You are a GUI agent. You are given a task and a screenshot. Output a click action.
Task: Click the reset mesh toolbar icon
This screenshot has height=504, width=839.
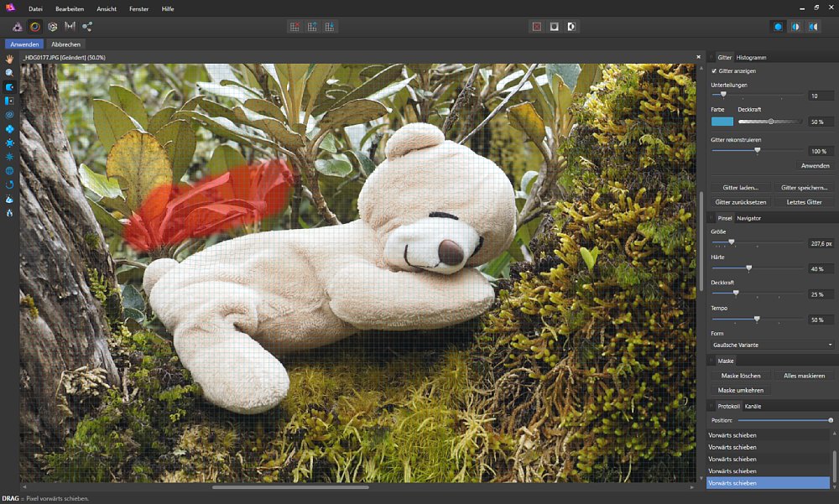click(x=294, y=27)
